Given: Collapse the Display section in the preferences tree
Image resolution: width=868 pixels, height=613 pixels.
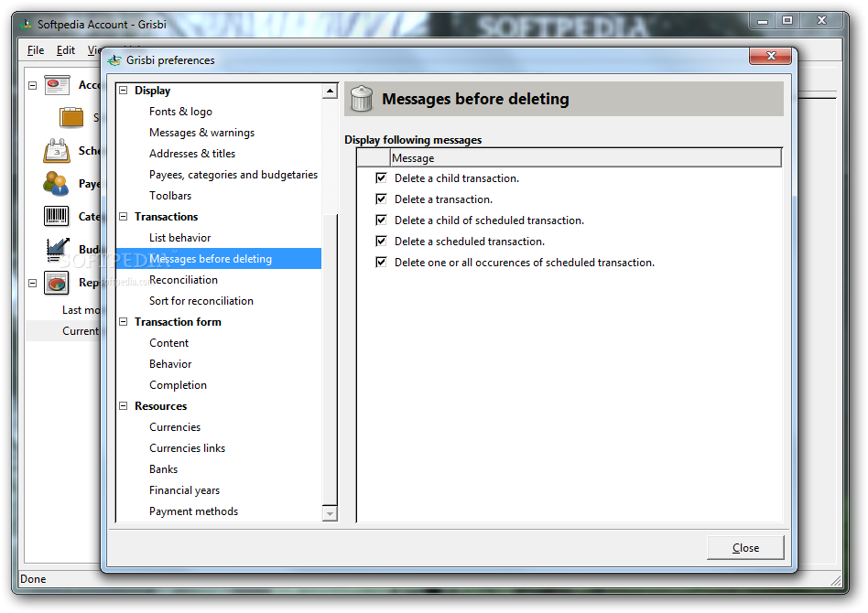Looking at the screenshot, I should [x=124, y=91].
